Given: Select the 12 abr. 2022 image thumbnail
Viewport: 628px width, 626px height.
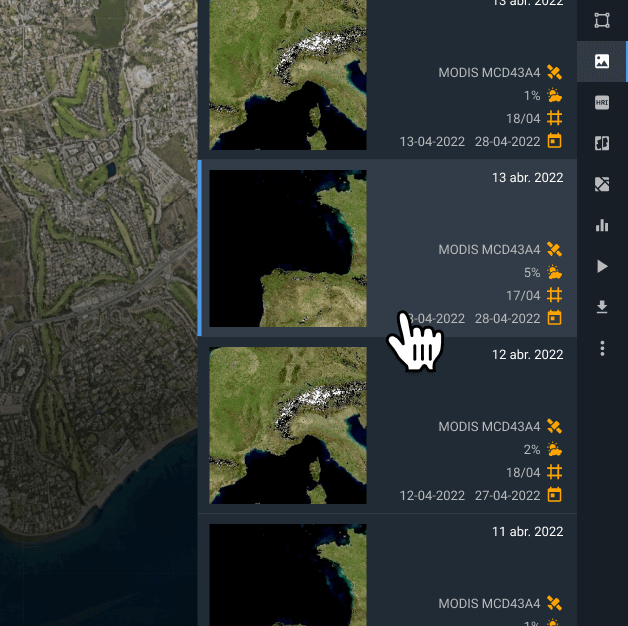Looking at the screenshot, I should click(x=288, y=425).
